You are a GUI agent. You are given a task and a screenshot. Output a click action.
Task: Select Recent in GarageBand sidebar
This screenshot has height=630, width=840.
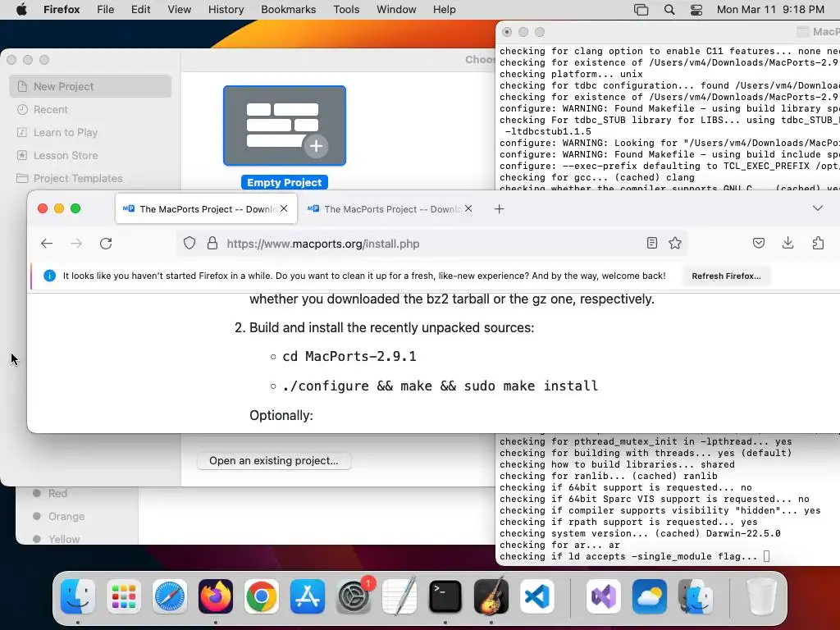pyautogui.click(x=90, y=109)
